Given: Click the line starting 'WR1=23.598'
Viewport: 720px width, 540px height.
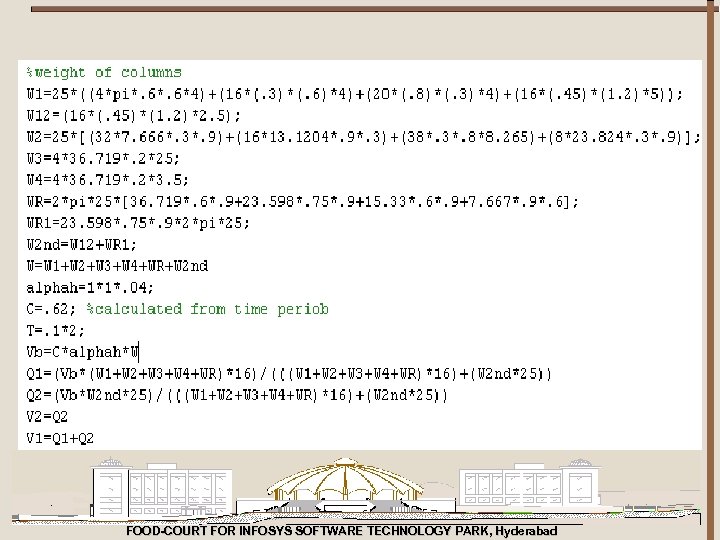Looking at the screenshot, I should (x=138, y=223).
